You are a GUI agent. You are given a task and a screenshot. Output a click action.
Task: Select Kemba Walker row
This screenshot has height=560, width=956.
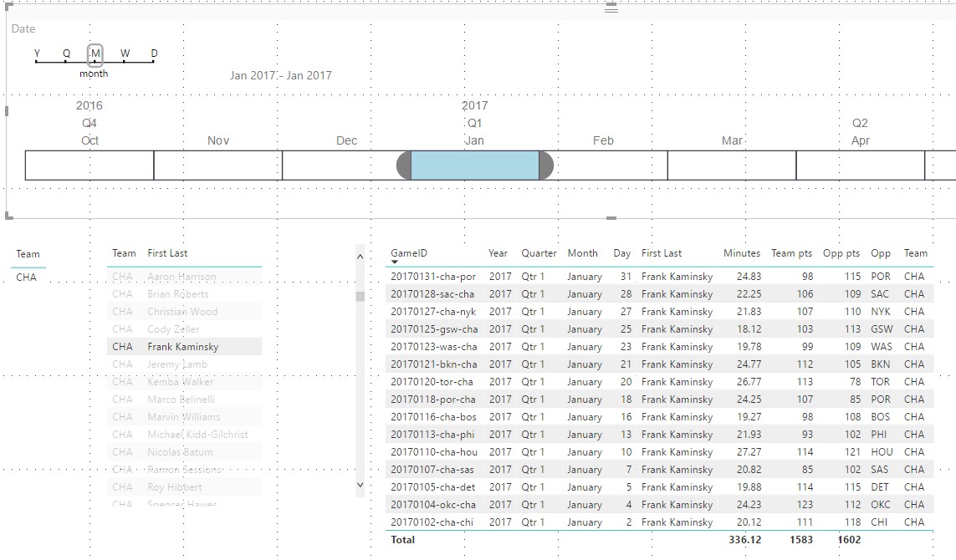(185, 382)
